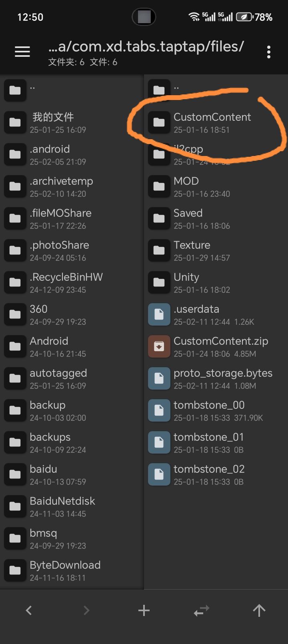The image size is (288, 644).
Task: Open the tombstone_00 file
Action: (209, 410)
